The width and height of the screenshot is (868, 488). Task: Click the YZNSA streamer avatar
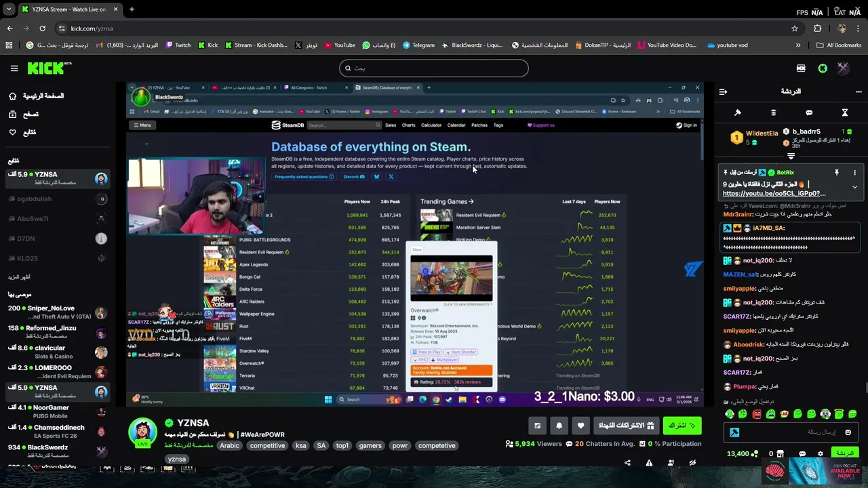coord(143,432)
